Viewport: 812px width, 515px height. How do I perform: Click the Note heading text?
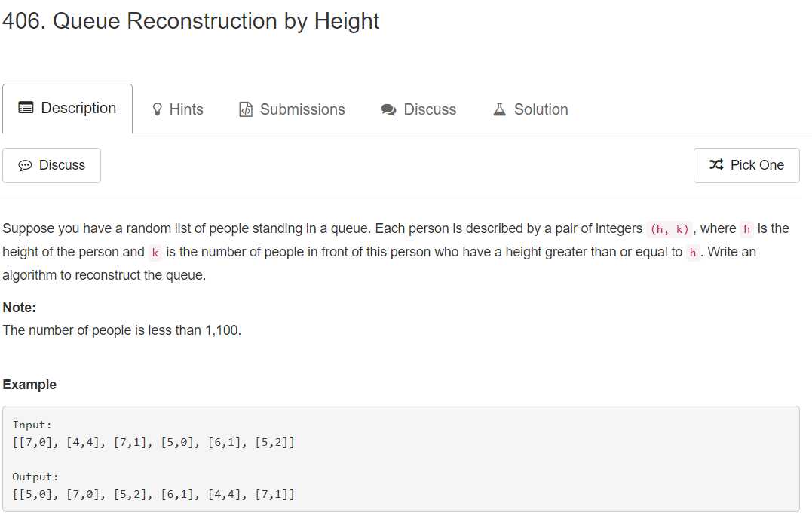click(x=19, y=308)
